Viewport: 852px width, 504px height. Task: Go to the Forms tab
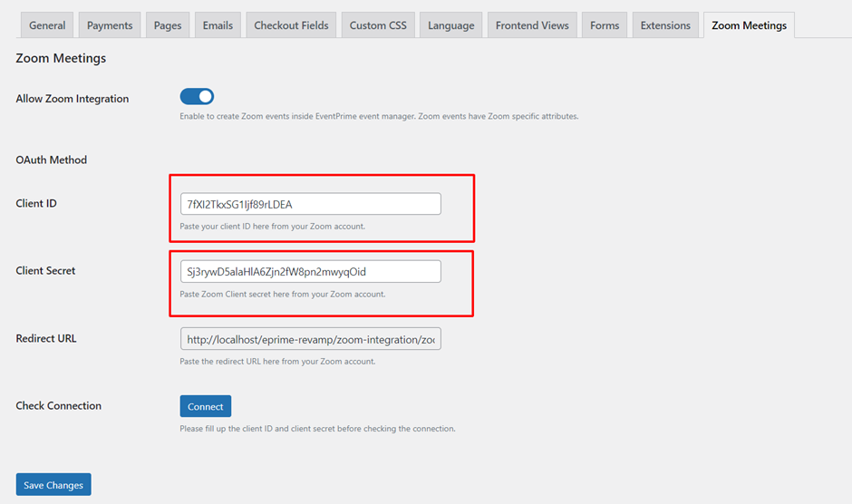(x=605, y=25)
